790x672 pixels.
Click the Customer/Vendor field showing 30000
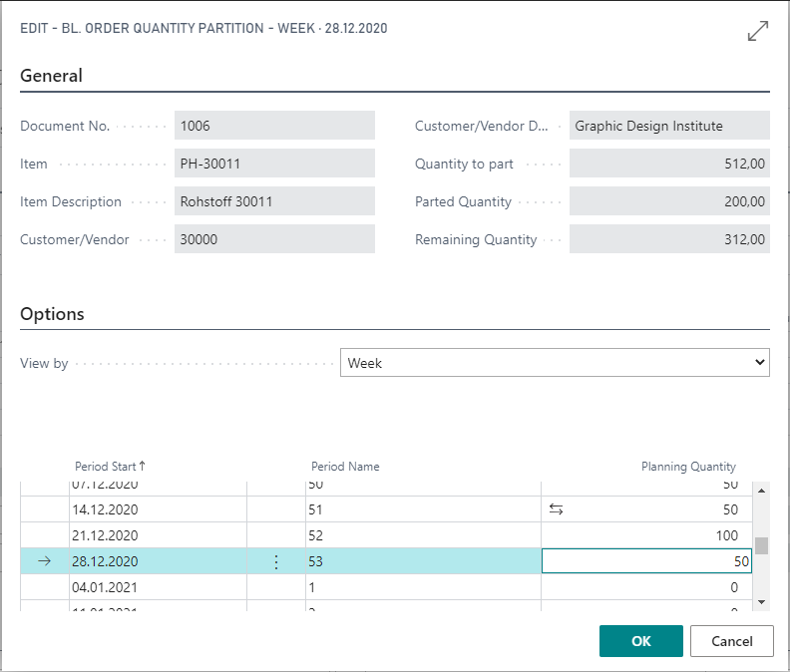coord(274,238)
